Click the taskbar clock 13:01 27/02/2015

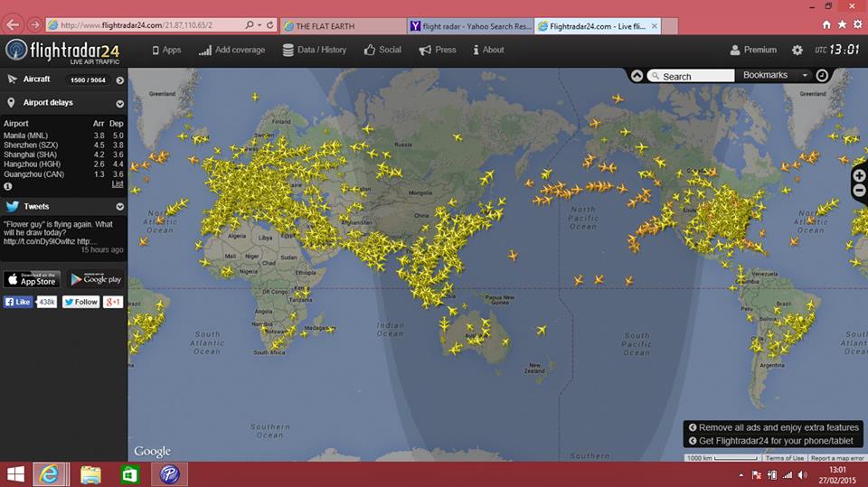coord(837,475)
